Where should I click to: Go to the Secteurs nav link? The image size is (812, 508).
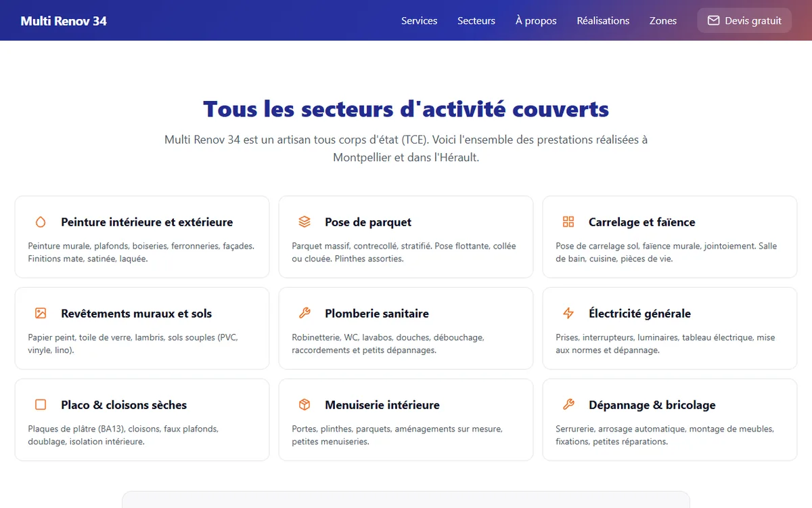pyautogui.click(x=476, y=20)
